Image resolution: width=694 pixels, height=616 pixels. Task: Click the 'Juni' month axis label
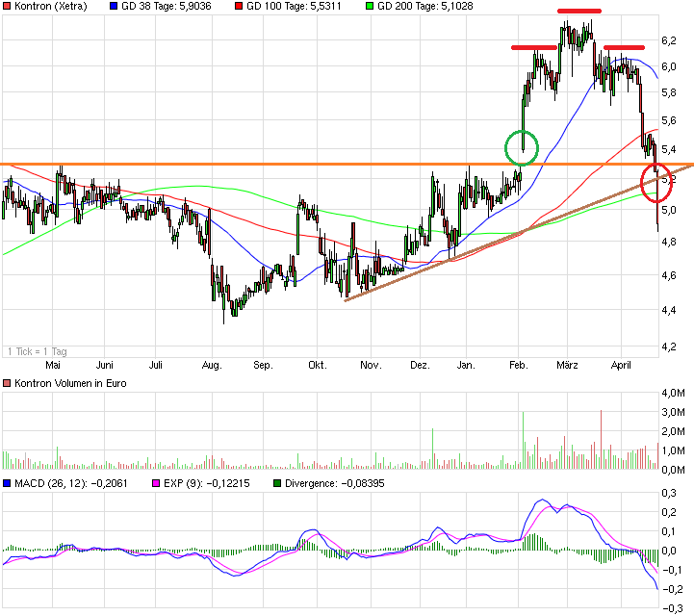pos(105,365)
